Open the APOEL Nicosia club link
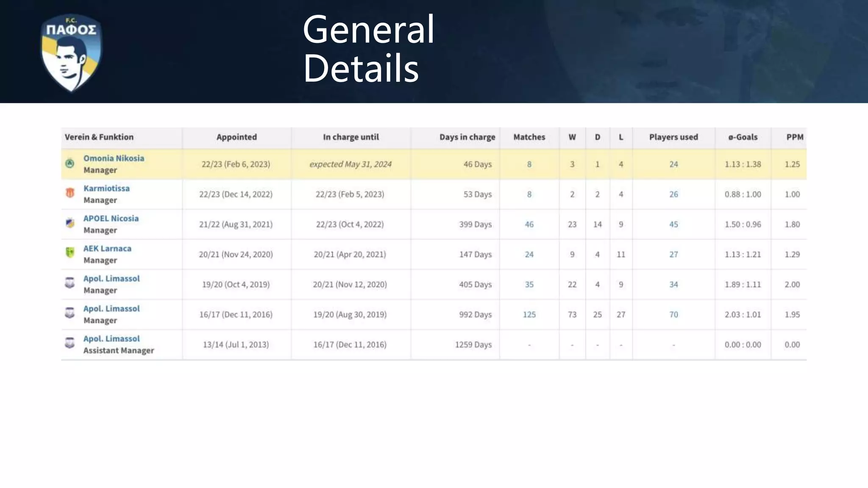868x488 pixels. [111, 218]
